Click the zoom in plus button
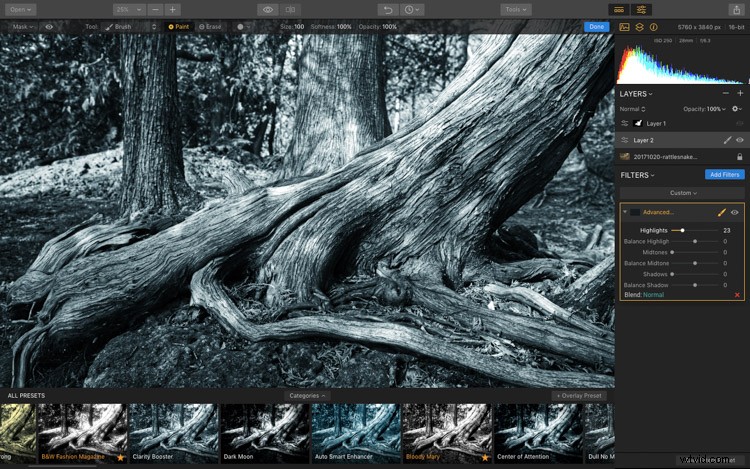The image size is (750, 469). [173, 10]
